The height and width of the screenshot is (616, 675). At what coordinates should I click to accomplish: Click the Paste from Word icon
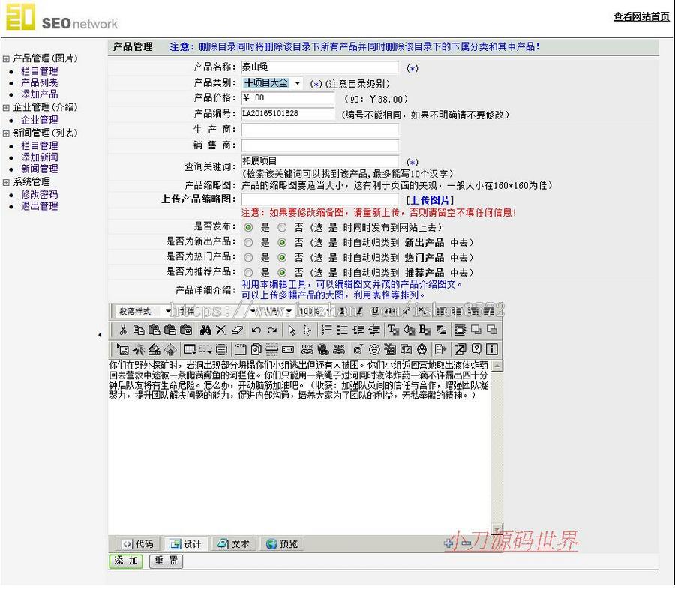[x=186, y=330]
